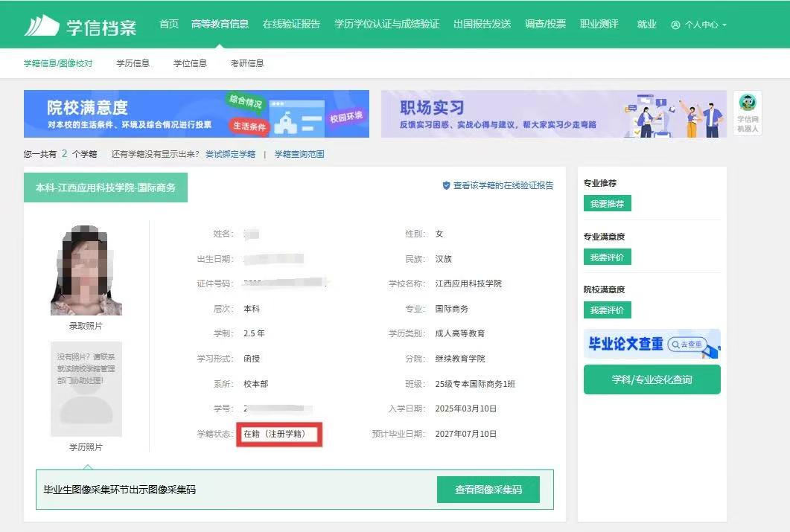Click 我要推荐 under 专业推荐

607,204
